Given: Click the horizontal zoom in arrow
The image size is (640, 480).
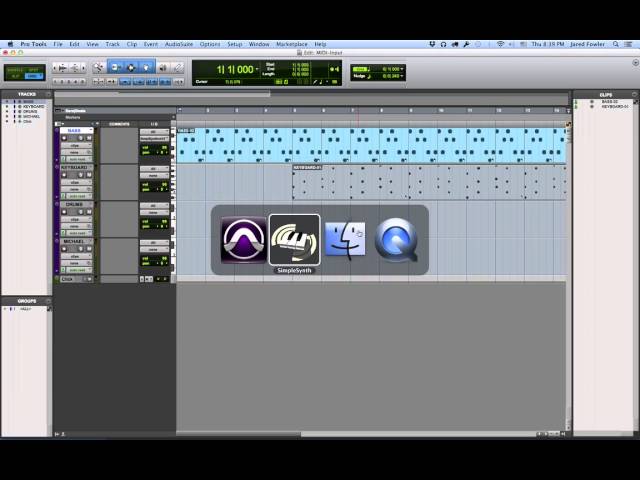Looking at the screenshot, I should tap(83, 68).
